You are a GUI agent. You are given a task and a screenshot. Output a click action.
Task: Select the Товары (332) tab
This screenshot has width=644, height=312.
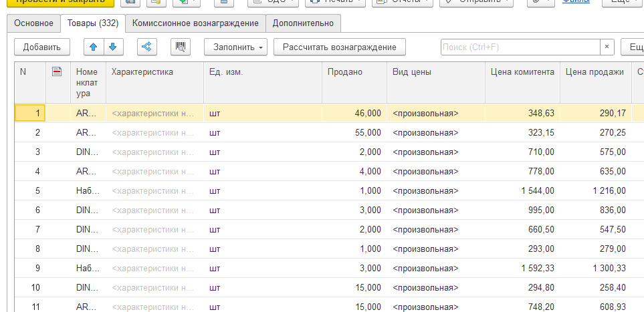[93, 23]
